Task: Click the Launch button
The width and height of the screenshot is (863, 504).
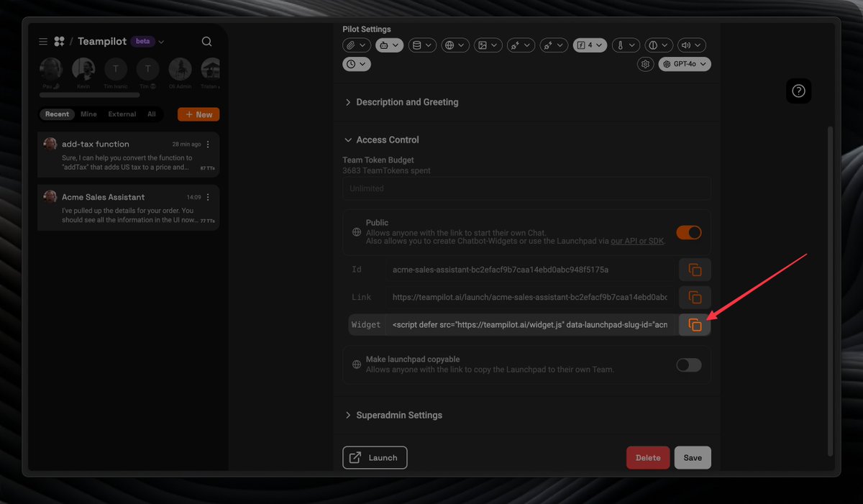Action: (375, 457)
